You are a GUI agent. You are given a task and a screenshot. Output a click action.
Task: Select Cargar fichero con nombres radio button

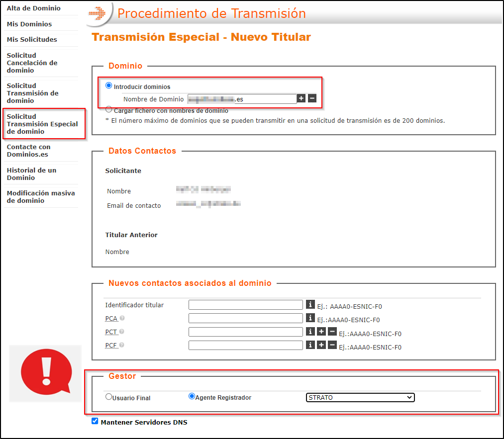point(109,110)
